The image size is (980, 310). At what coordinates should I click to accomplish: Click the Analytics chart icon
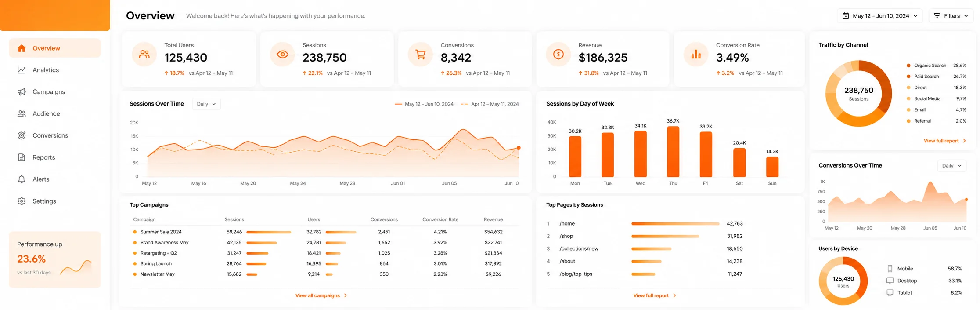tap(22, 70)
